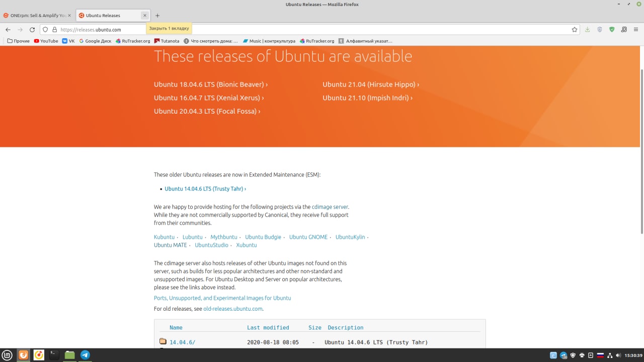
Task: Open the Lubuntu project link
Action: coord(192,237)
